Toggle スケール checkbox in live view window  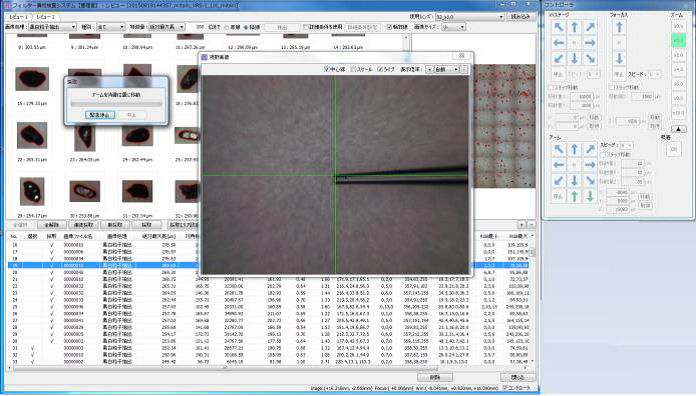354,69
